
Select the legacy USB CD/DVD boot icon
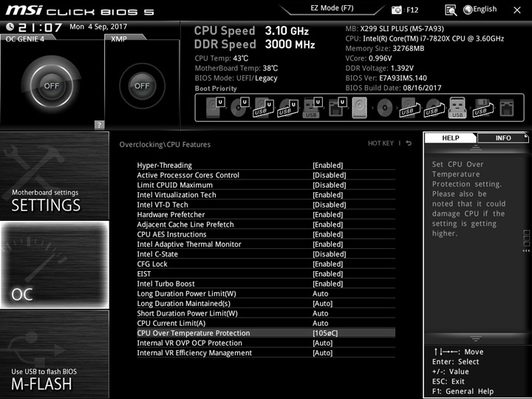pos(434,108)
